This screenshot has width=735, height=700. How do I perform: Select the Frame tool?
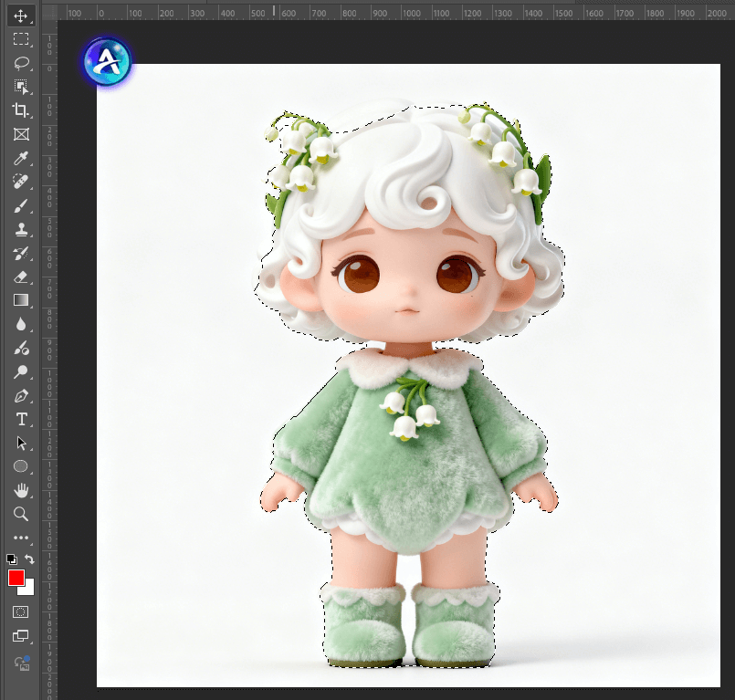click(21, 134)
